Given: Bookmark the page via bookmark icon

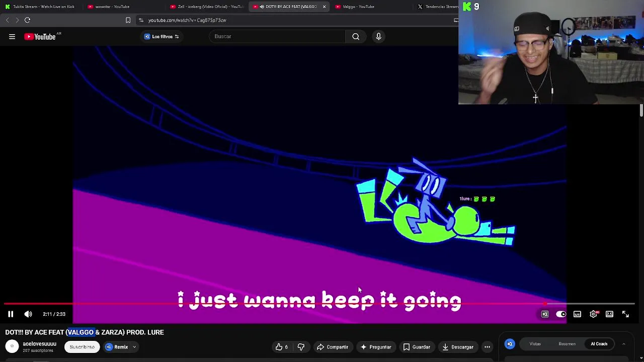Looking at the screenshot, I should pyautogui.click(x=128, y=20).
